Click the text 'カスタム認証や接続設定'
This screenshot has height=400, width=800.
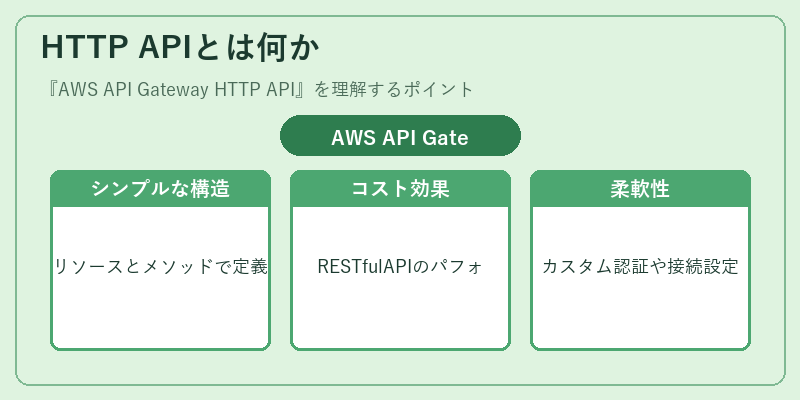tap(640, 266)
